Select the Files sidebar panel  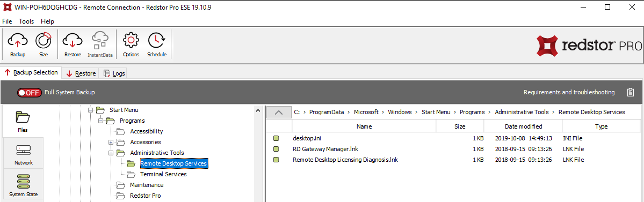(23, 121)
